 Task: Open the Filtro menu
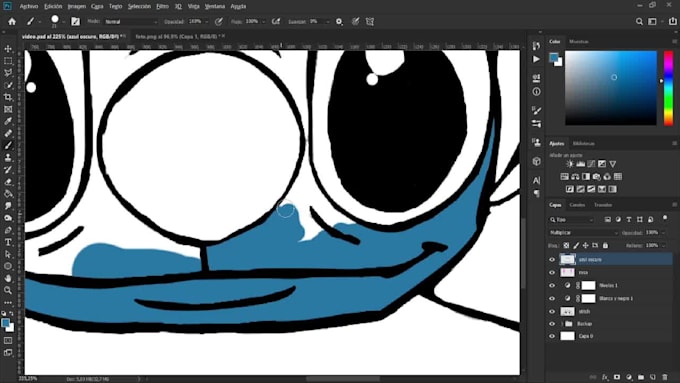click(x=162, y=7)
